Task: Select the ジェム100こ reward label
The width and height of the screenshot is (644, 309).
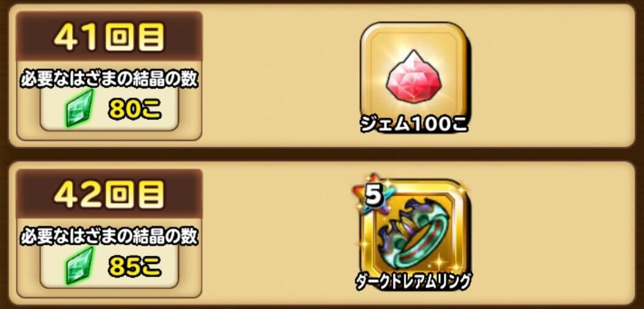Action: coord(414,124)
